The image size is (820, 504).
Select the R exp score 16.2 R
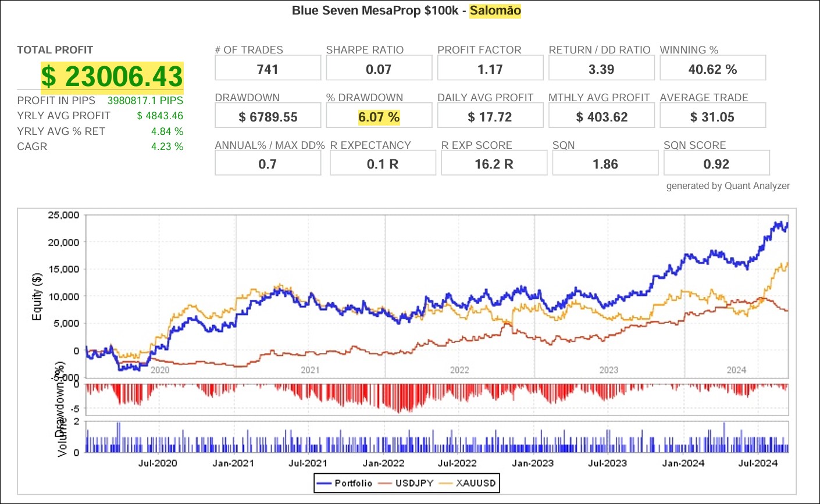point(494,164)
